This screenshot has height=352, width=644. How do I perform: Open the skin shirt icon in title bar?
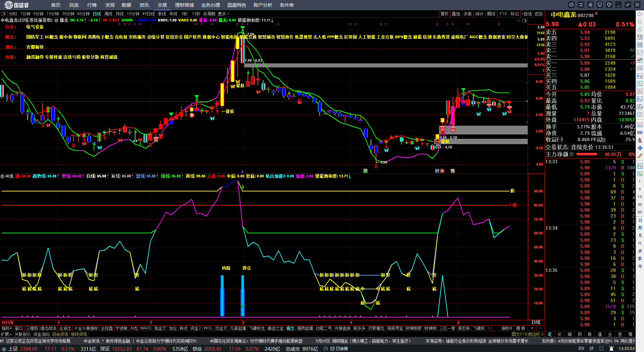point(609,5)
